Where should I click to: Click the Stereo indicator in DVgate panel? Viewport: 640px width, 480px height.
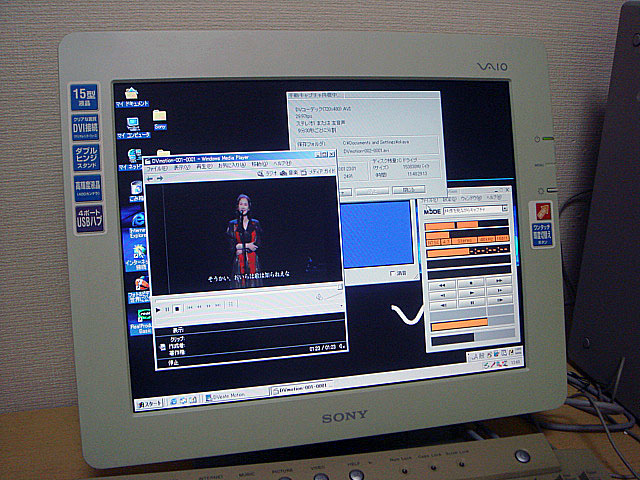coord(465,240)
